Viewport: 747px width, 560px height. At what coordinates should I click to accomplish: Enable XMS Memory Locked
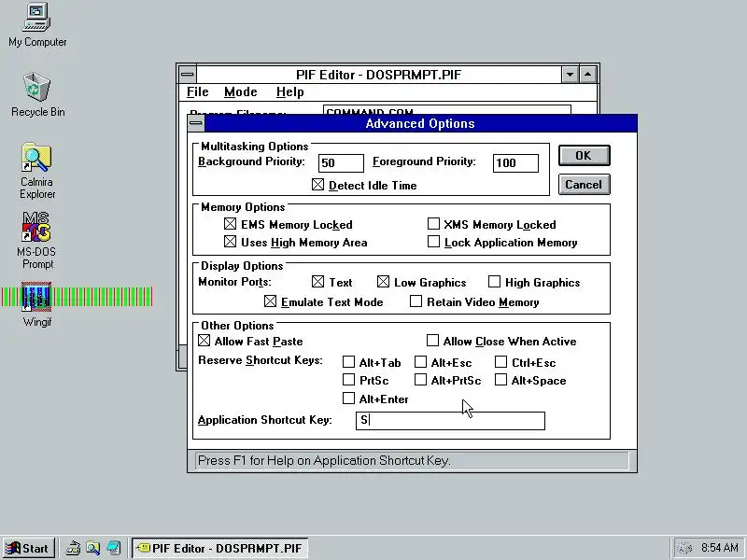coord(433,224)
